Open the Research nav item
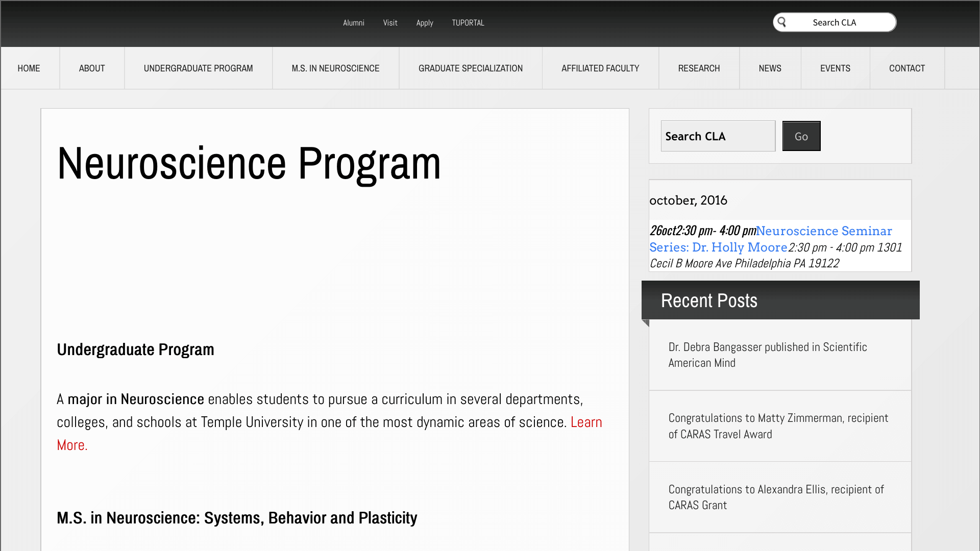The height and width of the screenshot is (551, 980). click(x=699, y=68)
